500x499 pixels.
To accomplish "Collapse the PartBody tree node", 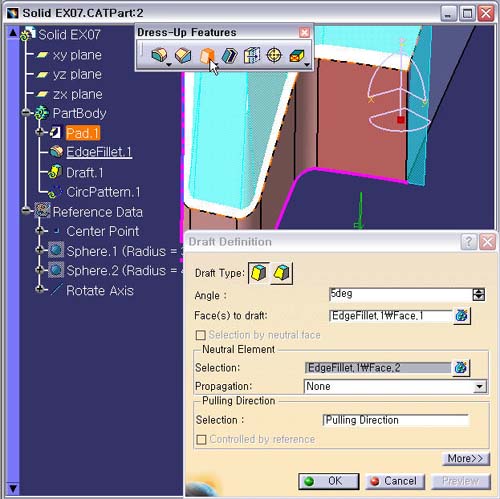I will click(26, 113).
